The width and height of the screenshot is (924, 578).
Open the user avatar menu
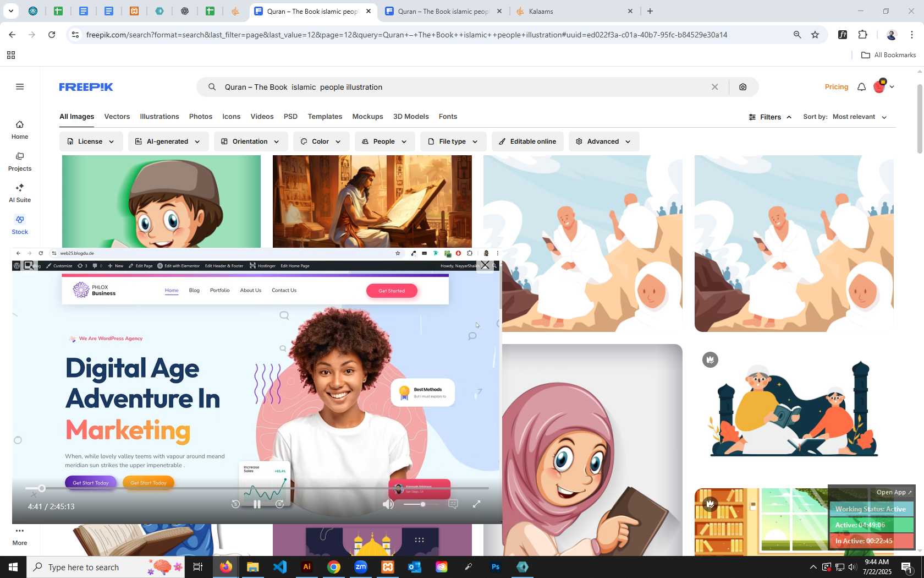883,86
